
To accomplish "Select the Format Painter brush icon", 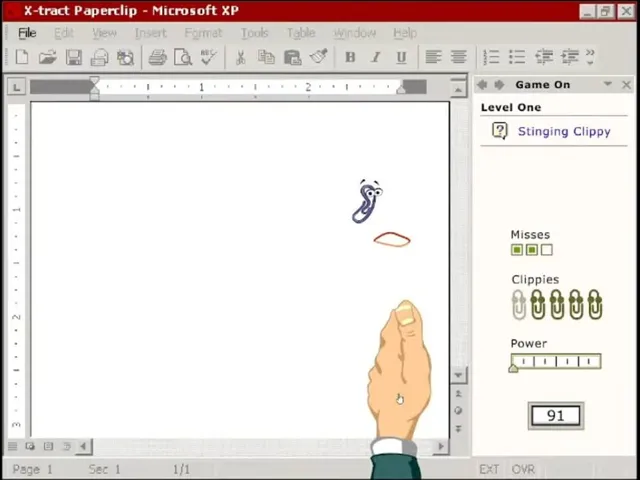I will point(319,56).
